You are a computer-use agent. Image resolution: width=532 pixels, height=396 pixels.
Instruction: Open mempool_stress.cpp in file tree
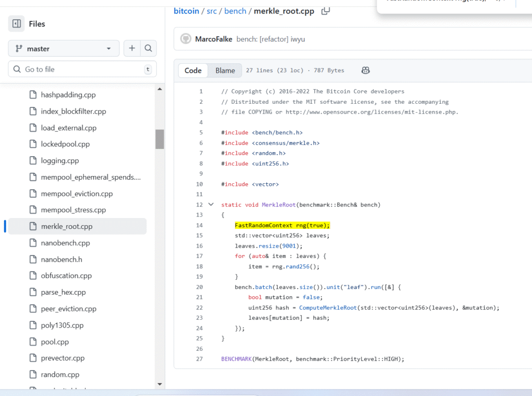[73, 210]
